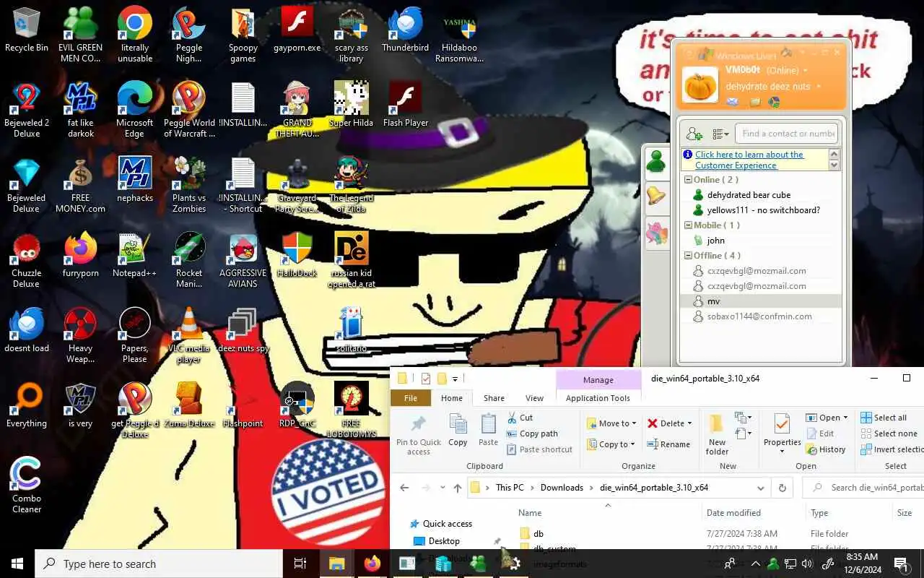Click Select all in the ribbon
The height and width of the screenshot is (578, 924).
click(x=884, y=418)
